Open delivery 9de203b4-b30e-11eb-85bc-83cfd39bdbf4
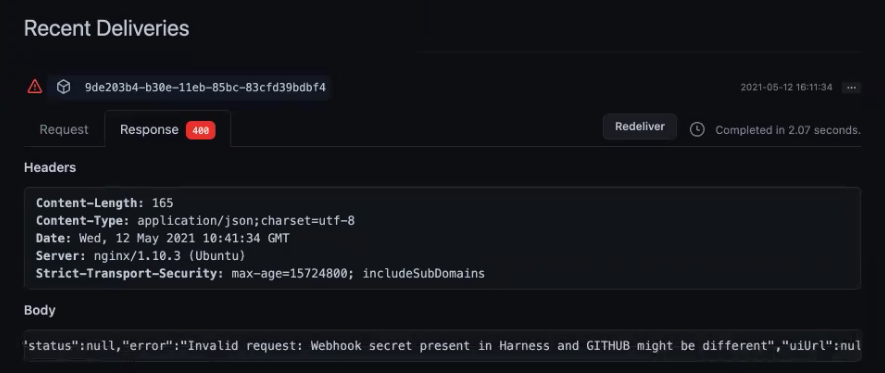 pyautogui.click(x=205, y=87)
